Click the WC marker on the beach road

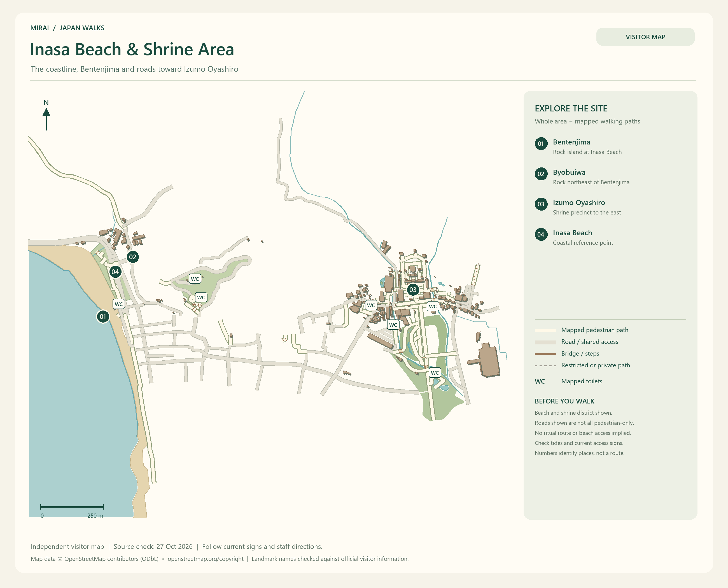(x=118, y=304)
